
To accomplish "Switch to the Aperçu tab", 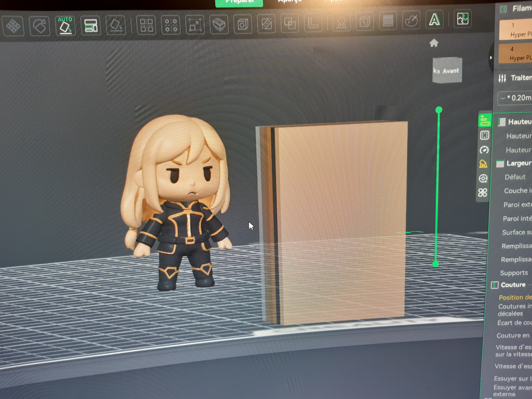I will pos(290,1).
